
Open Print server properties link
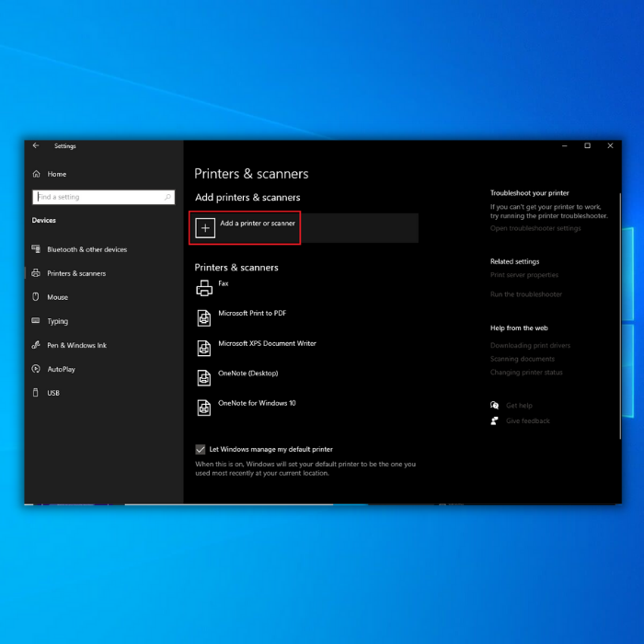[x=524, y=275]
